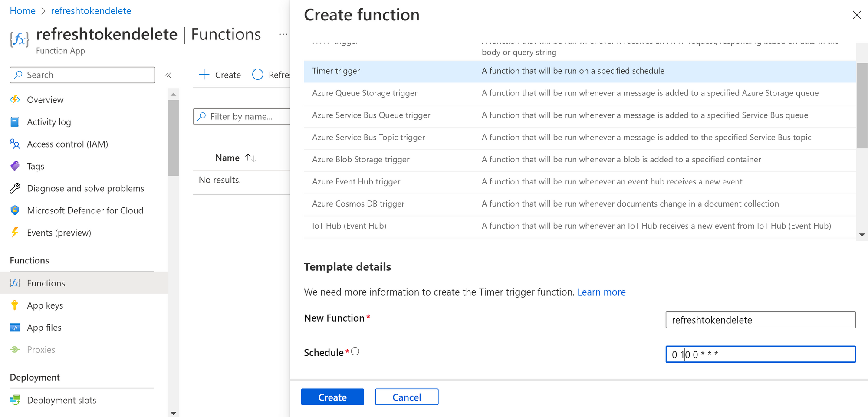
Task: Click the template list scroll down arrow
Action: point(862,235)
